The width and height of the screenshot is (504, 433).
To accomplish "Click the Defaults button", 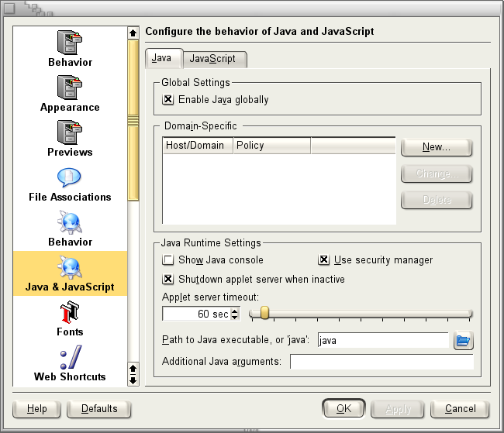I will click(x=99, y=409).
